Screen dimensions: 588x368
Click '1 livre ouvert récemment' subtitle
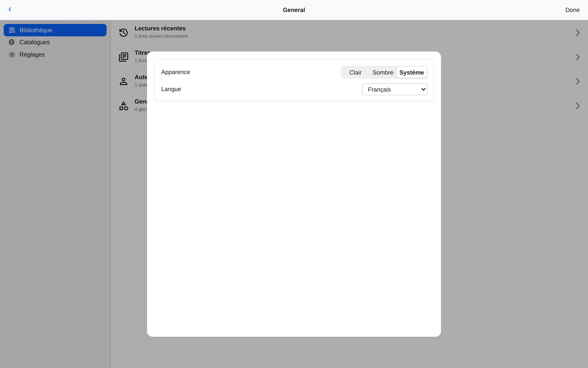(161, 36)
